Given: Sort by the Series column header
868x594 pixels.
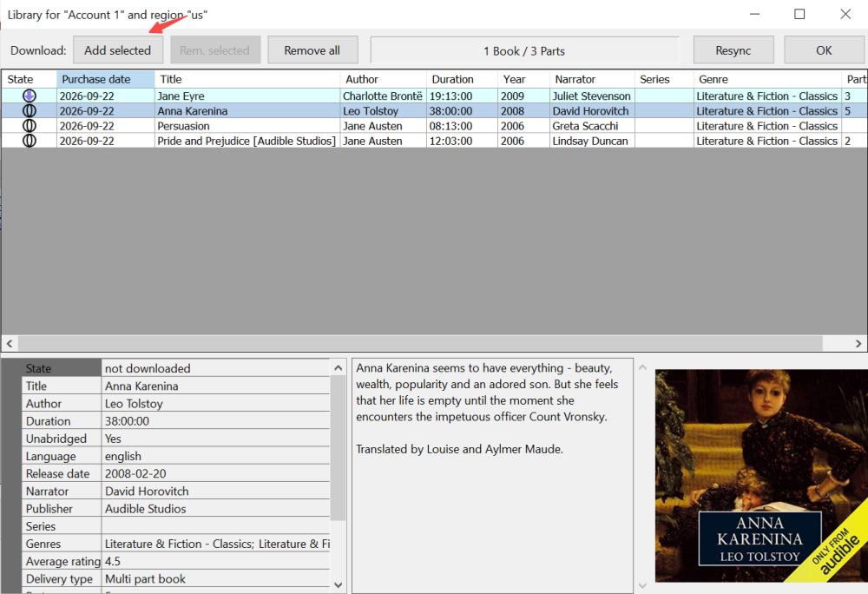Looking at the screenshot, I should pos(664,79).
